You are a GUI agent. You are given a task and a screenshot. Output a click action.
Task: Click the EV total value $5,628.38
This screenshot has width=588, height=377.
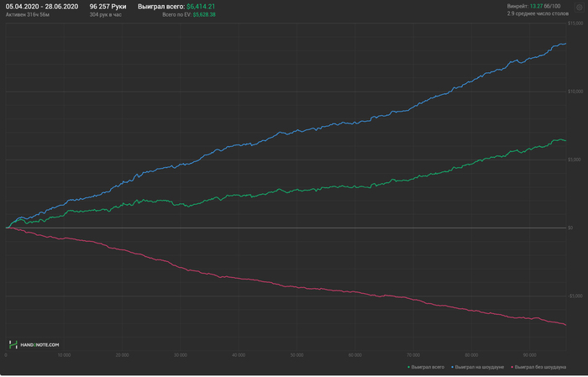[204, 14]
